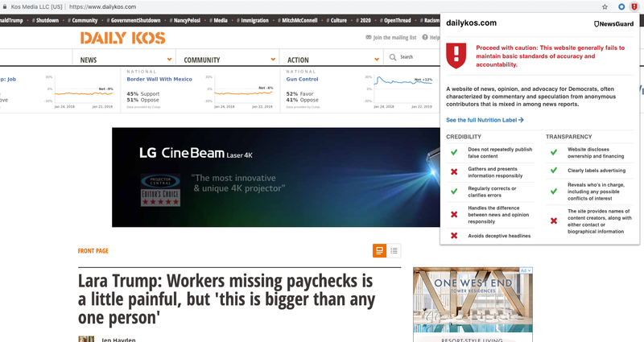
Task: Open the 'Border Wall With Mexico' poll link
Action: (159, 79)
